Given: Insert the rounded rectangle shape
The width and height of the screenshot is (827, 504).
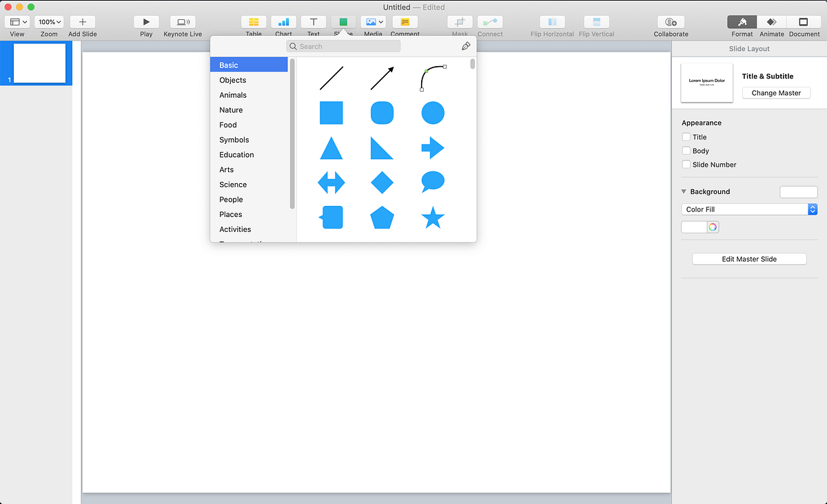Looking at the screenshot, I should [382, 113].
